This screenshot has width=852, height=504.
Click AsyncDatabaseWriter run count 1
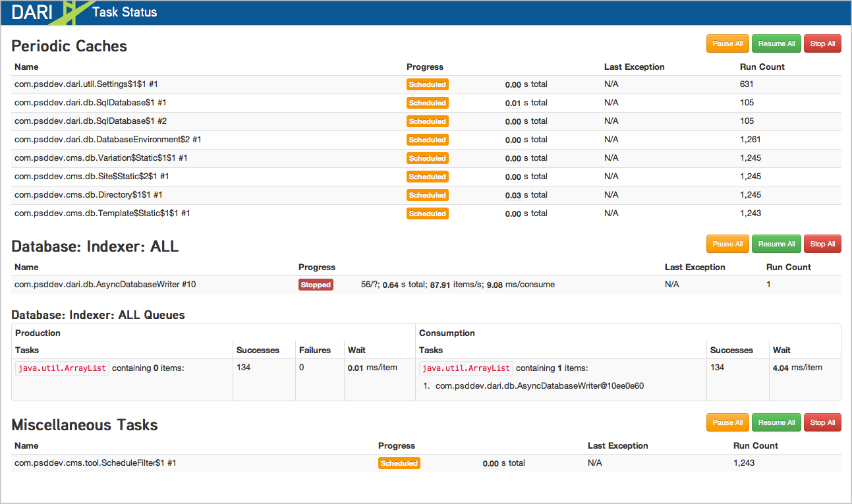click(768, 285)
